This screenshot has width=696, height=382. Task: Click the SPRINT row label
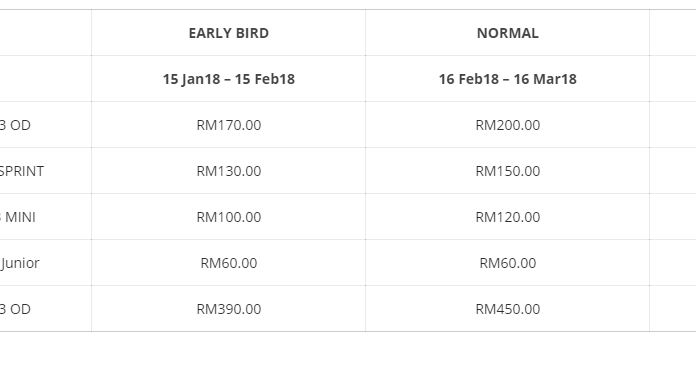(22, 171)
